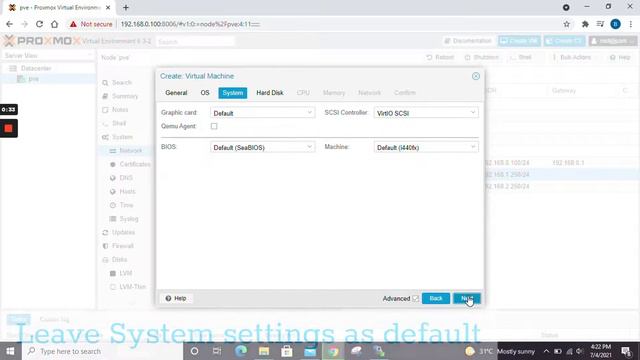Enable the Qemu Agent checkbox
Screen dimensions: 640x360
214,126
